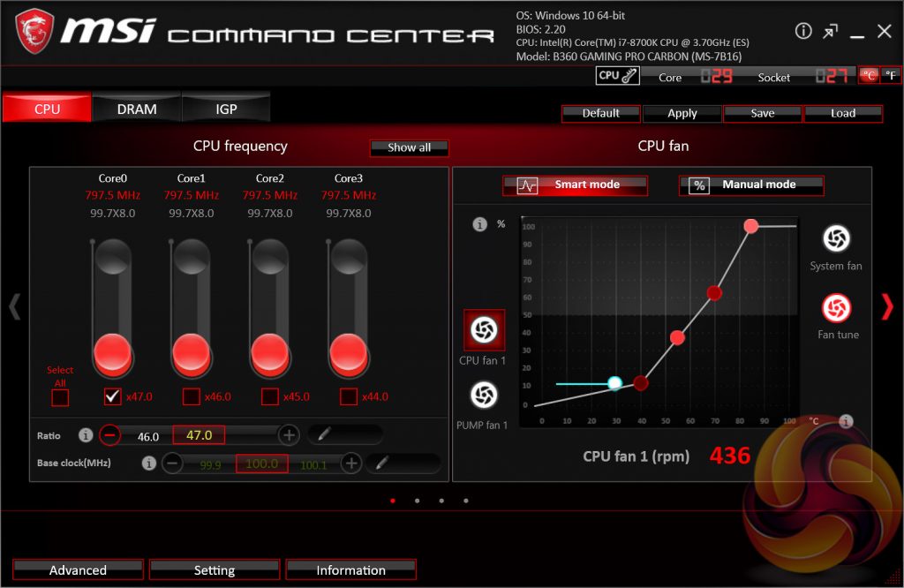Click the Ratio info icon
904x588 pixels.
86,435
